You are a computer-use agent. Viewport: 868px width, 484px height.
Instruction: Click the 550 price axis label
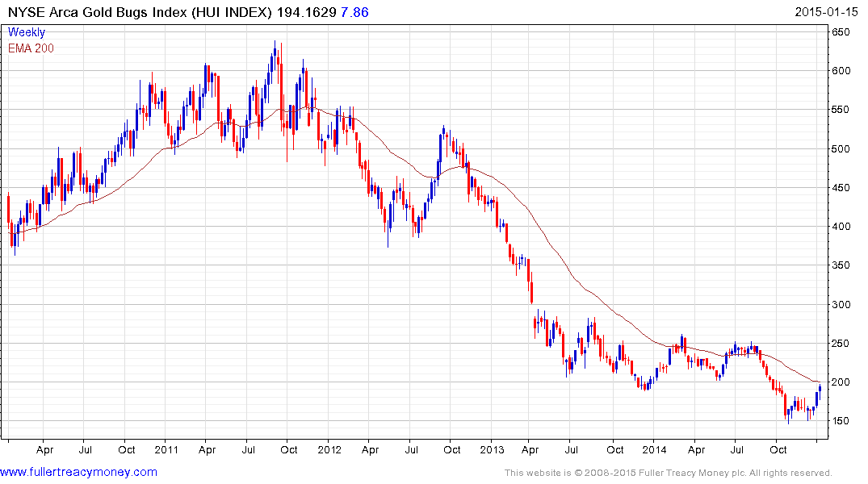point(841,110)
